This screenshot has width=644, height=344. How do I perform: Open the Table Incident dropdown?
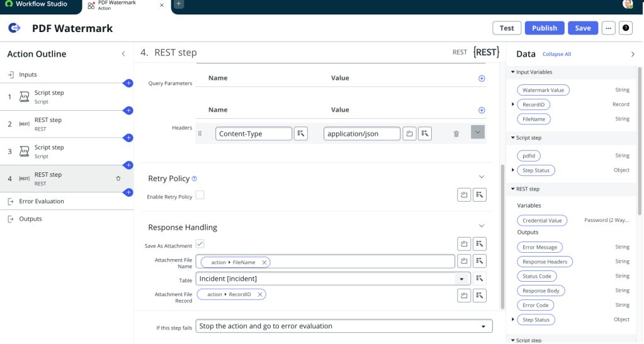[461, 279]
